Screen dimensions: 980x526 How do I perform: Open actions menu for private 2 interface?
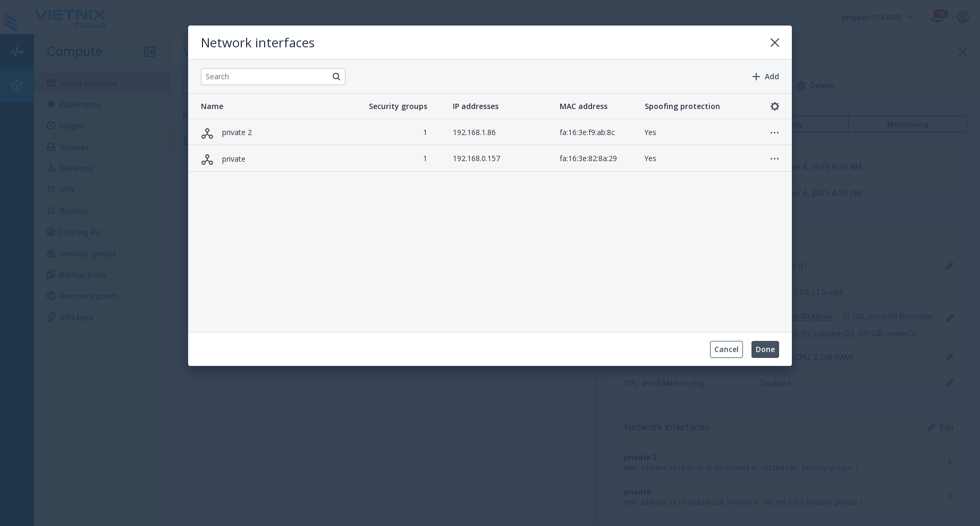774,132
